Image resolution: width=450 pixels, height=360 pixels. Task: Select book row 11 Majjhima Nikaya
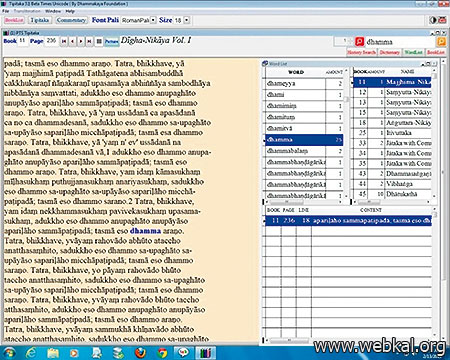pyautogui.click(x=392, y=82)
